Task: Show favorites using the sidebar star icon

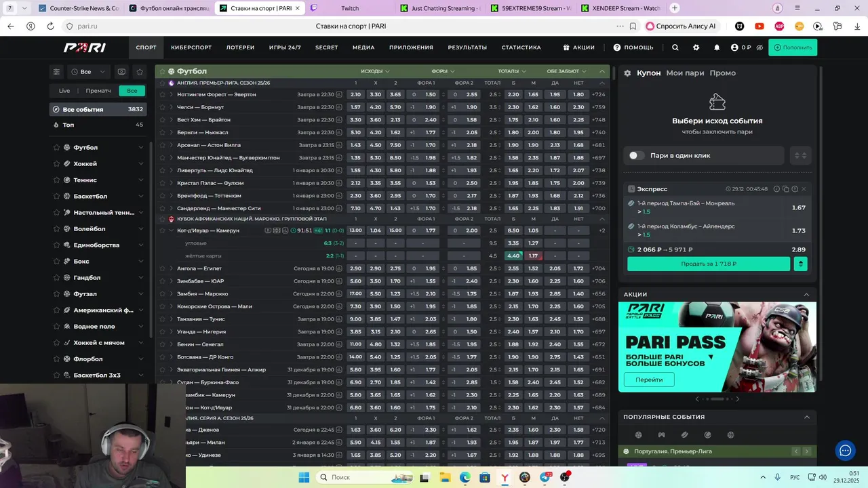Action: pos(140,71)
